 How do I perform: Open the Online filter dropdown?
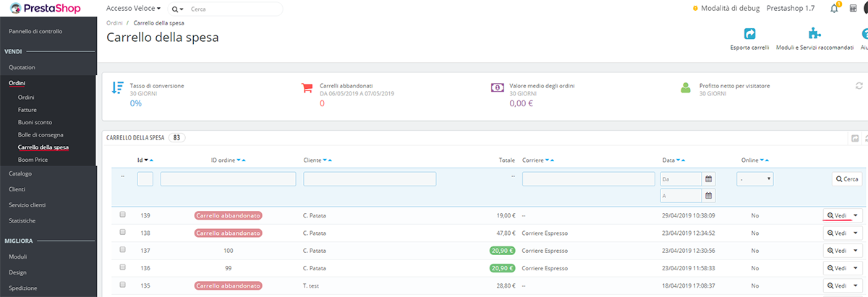tap(755, 178)
